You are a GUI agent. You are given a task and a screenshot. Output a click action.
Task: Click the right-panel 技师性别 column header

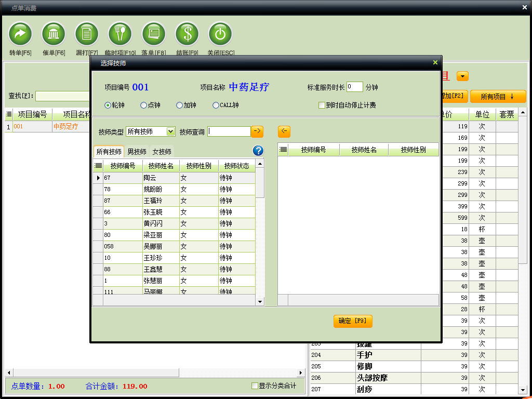pos(413,150)
